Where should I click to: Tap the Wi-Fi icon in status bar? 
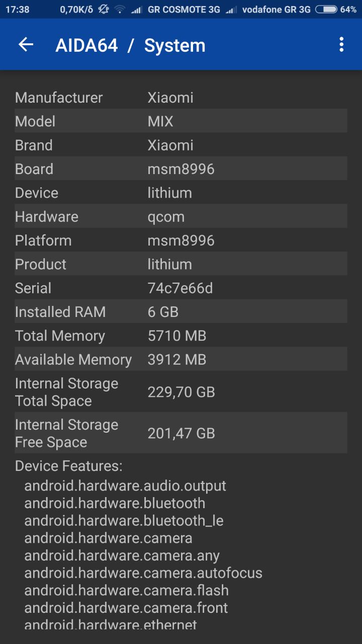(x=119, y=10)
